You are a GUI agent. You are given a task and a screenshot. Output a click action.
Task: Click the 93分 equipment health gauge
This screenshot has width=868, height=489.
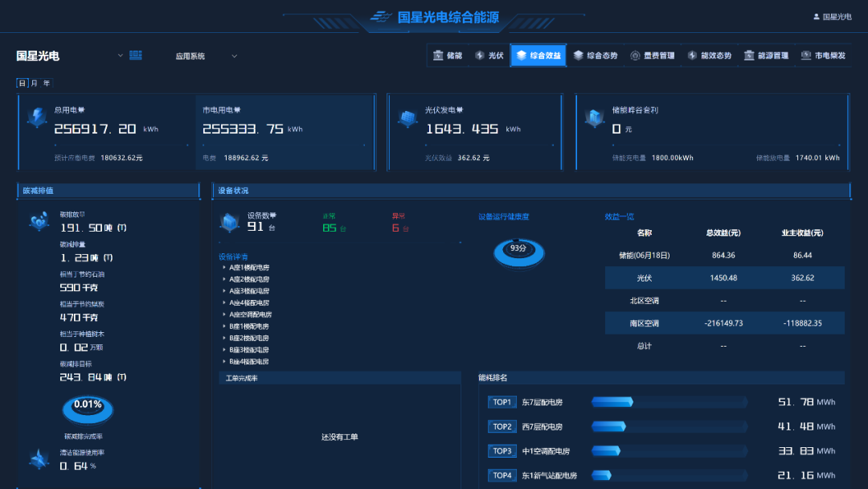[x=518, y=251]
